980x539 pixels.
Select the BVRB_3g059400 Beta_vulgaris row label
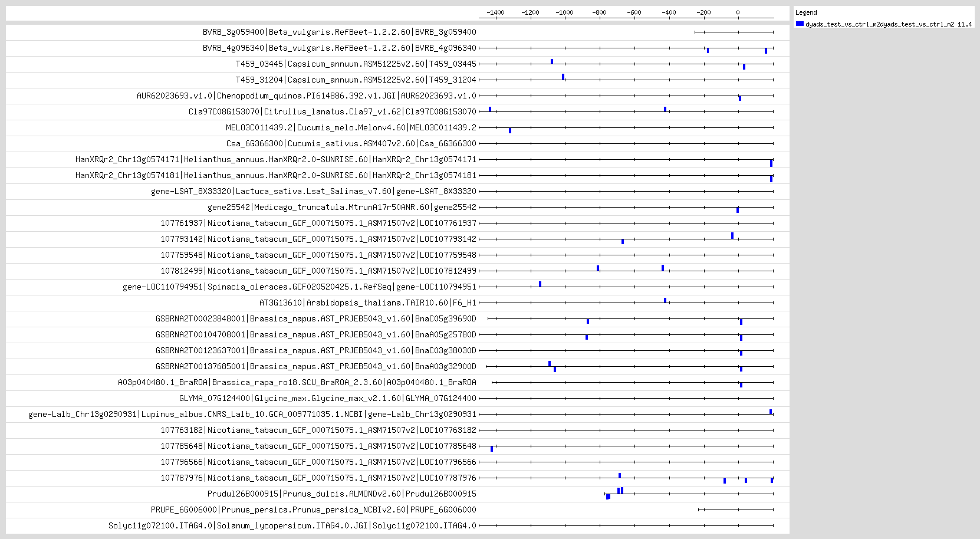(x=340, y=32)
